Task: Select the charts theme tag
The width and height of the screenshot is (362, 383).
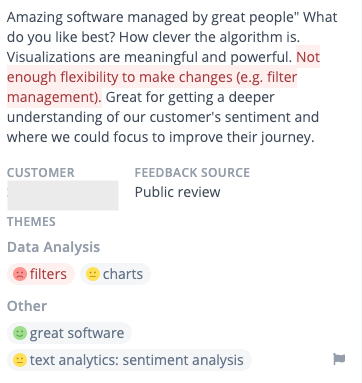Action: click(115, 274)
